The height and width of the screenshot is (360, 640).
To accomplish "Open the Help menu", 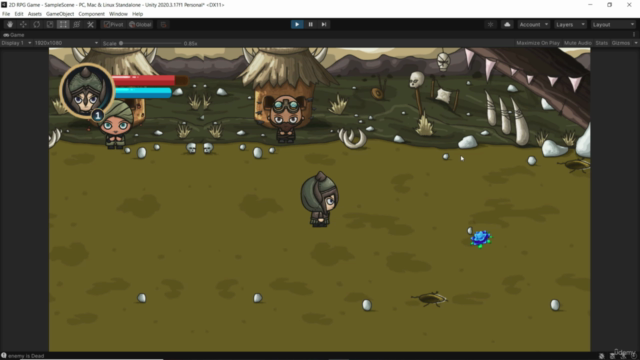I will click(x=138, y=14).
